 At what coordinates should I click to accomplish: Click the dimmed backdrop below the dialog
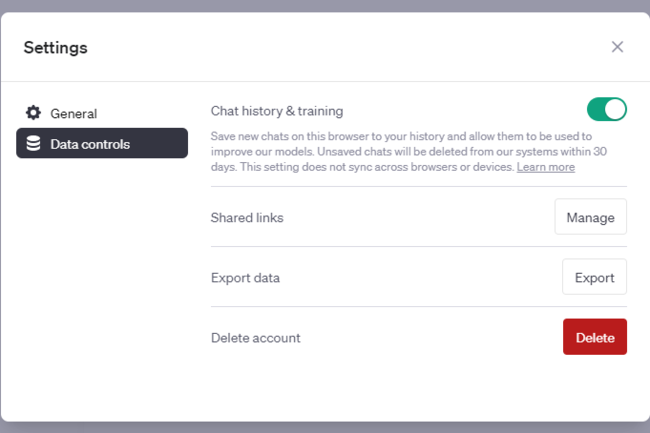coord(325,427)
